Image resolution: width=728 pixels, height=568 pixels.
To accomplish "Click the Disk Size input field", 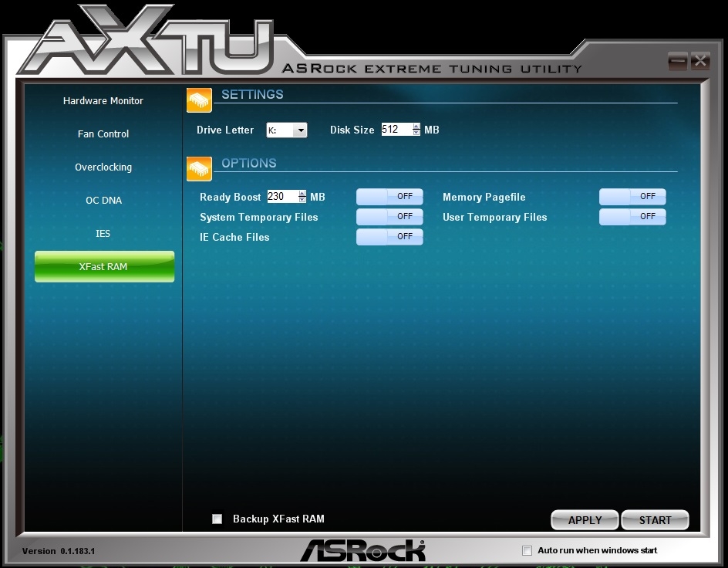I will (396, 130).
